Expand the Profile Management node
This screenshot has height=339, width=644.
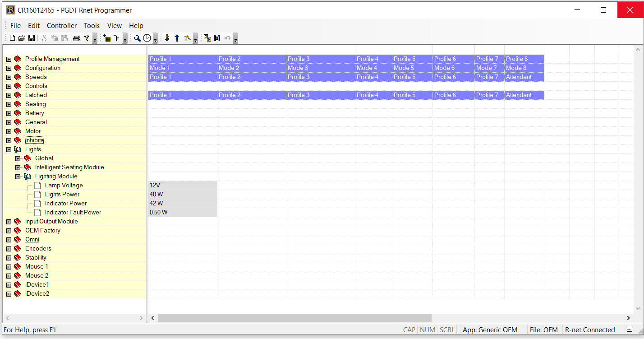point(9,59)
